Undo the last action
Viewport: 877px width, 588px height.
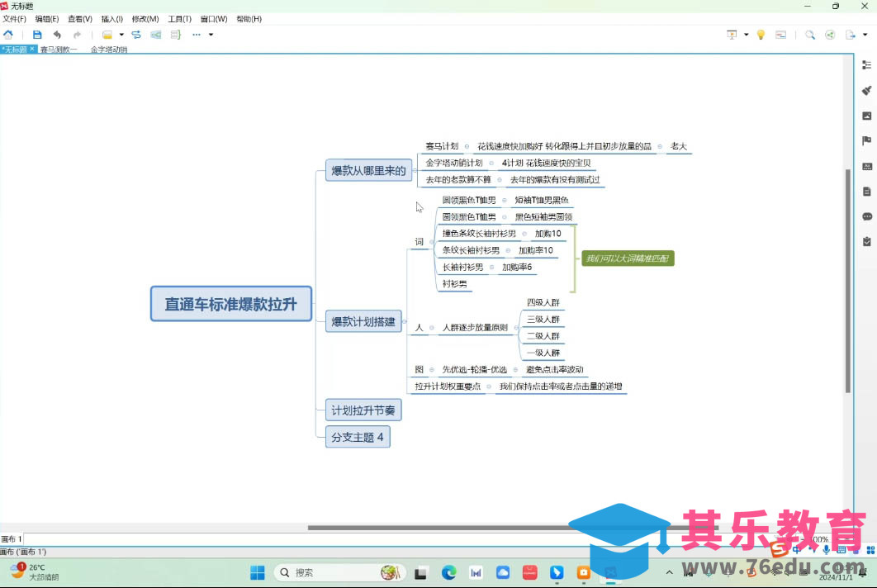coord(57,35)
